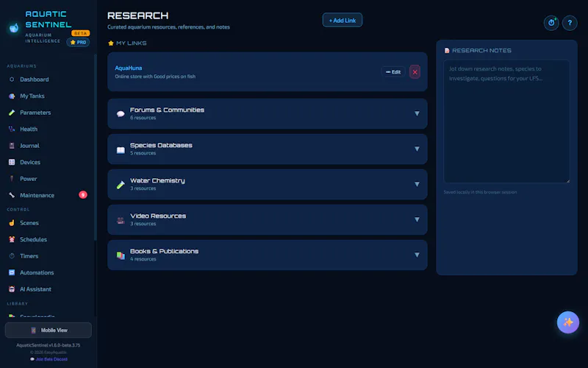Expand Species Databases chevron arrow
This screenshot has width=588, height=368.
click(x=417, y=149)
